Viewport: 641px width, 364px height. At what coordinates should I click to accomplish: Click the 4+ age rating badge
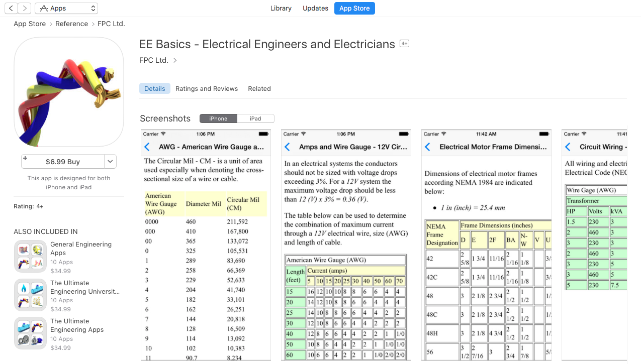click(x=404, y=44)
